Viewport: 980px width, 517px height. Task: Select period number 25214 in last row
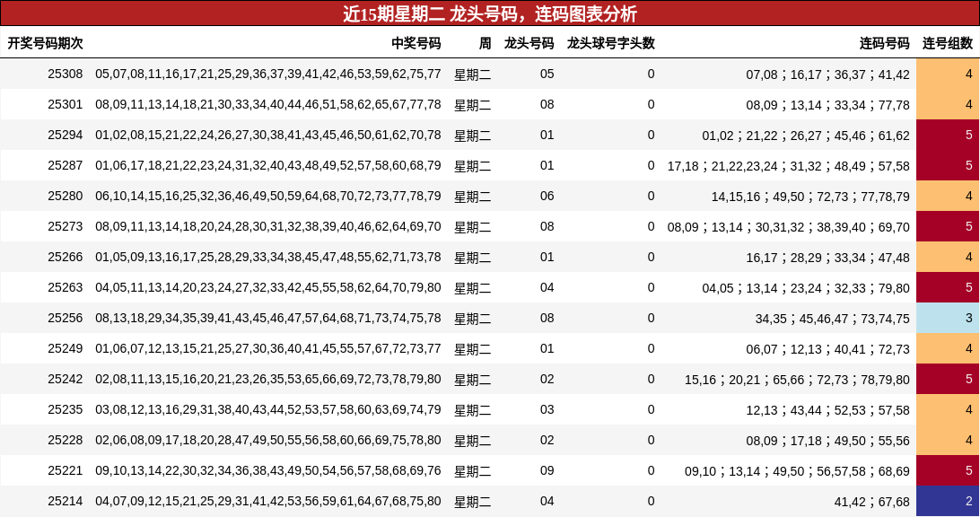65,501
